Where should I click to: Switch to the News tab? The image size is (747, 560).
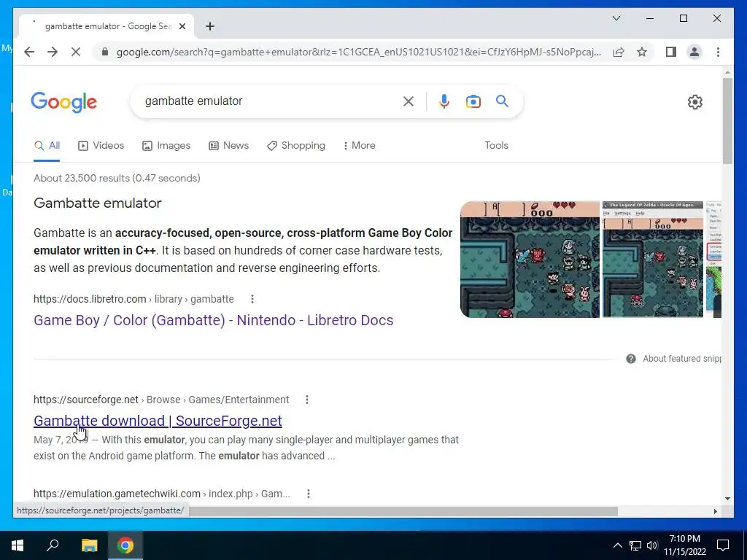(228, 146)
